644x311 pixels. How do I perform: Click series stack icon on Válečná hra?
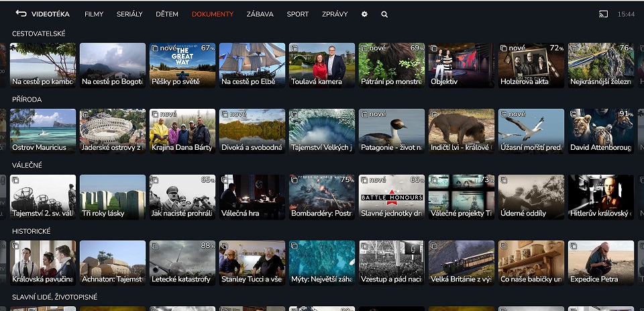click(x=225, y=180)
